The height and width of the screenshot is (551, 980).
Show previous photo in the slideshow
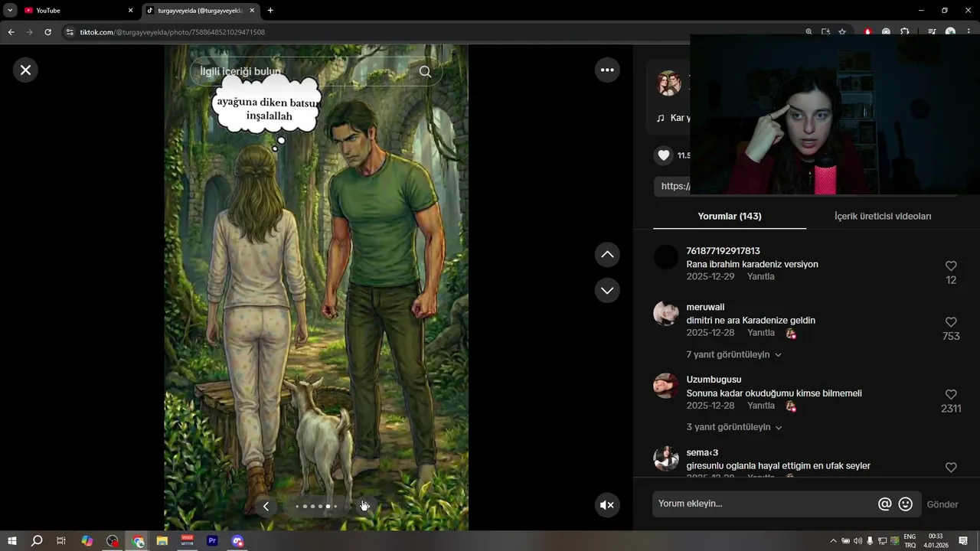coord(266,506)
